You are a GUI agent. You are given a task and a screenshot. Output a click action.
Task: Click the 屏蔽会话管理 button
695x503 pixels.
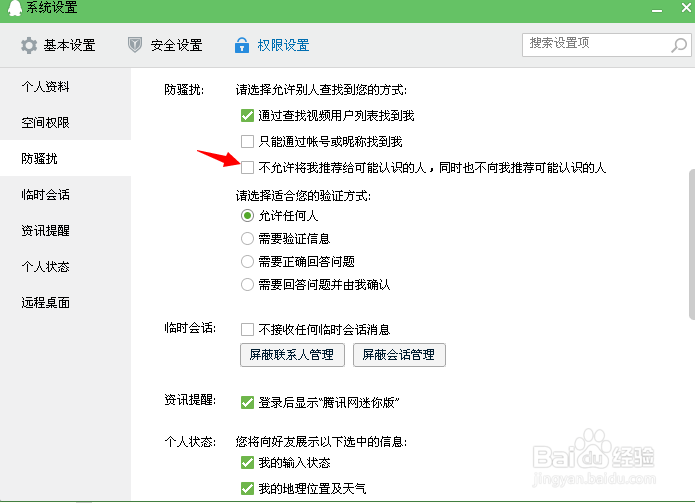(x=399, y=355)
